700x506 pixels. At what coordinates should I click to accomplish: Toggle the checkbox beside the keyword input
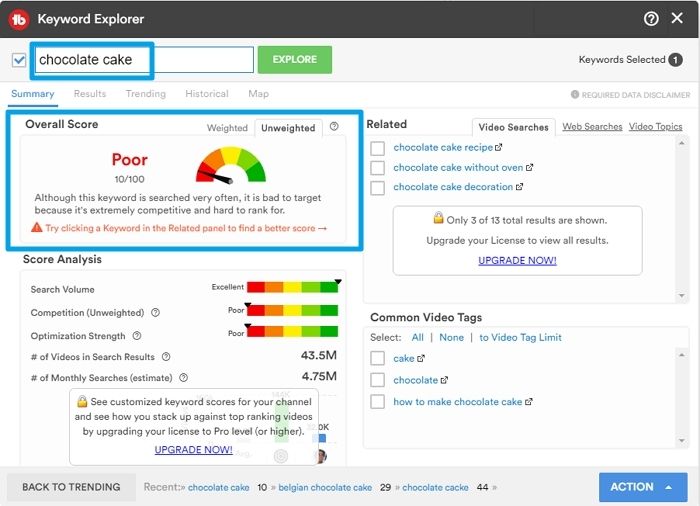click(19, 60)
